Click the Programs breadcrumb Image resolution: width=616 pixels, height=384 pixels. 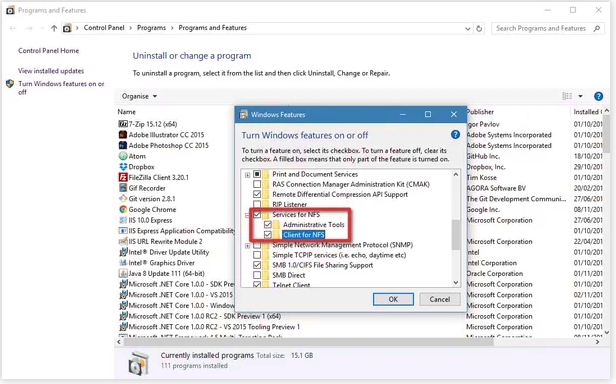[151, 28]
